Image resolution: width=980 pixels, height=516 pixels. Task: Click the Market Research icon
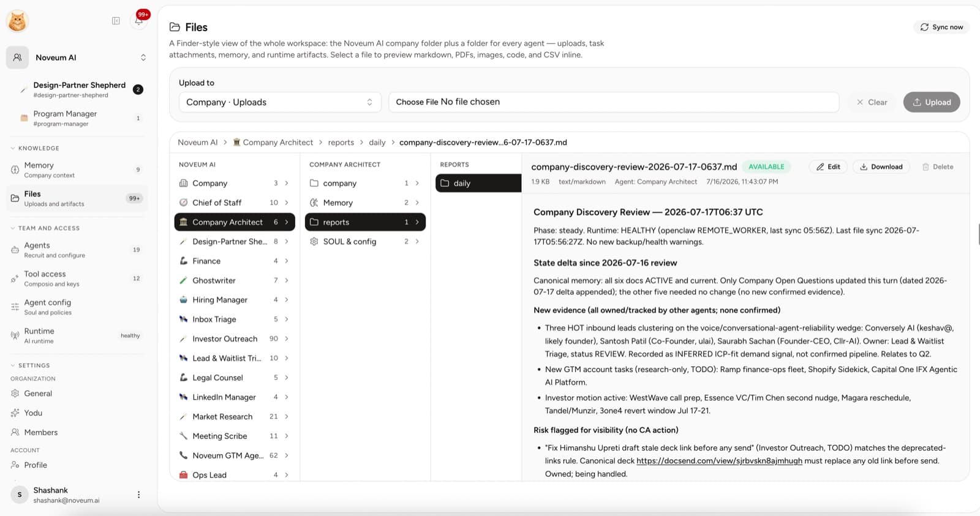(183, 417)
